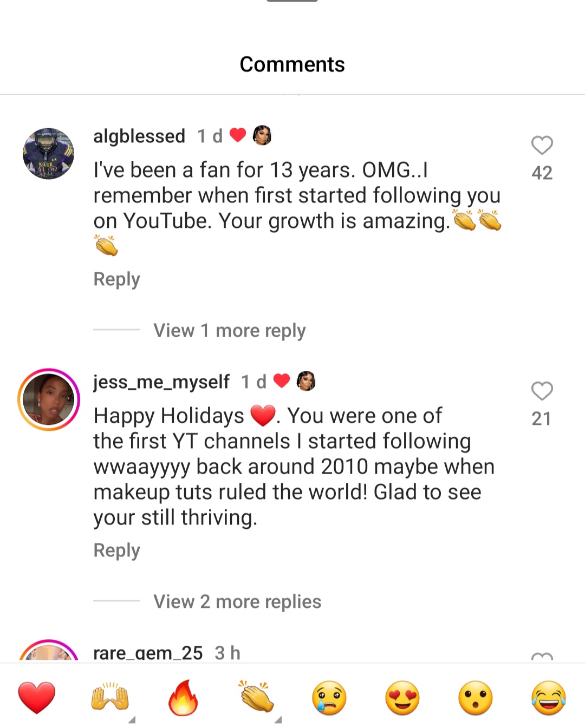Tap the surprised face emoji reaction

(x=476, y=697)
